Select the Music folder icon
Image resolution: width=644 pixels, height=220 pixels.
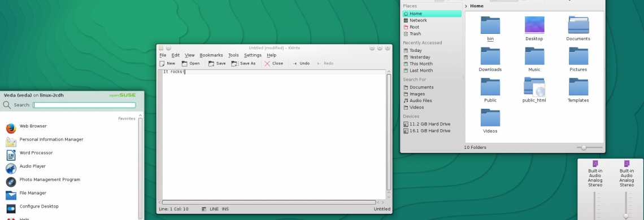[534, 56]
